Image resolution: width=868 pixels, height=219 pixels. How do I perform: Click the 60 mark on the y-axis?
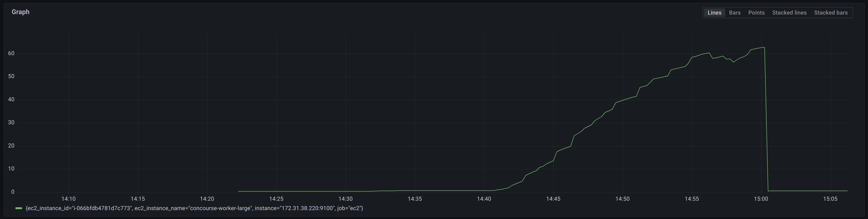[x=11, y=53]
